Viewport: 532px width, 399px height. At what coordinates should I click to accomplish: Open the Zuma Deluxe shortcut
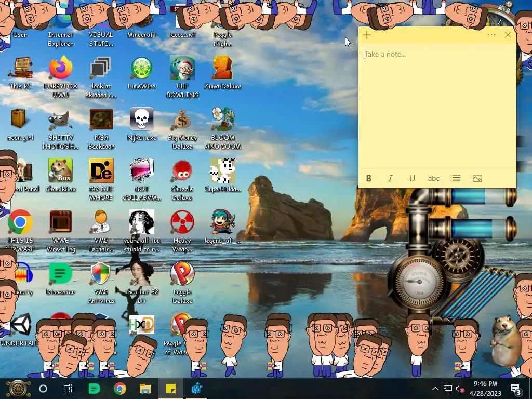click(x=222, y=73)
